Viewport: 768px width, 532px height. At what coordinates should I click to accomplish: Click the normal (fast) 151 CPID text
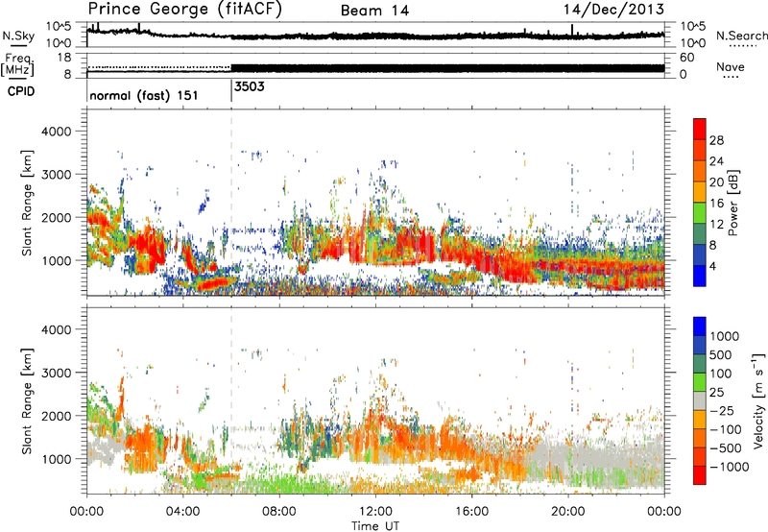tap(144, 95)
